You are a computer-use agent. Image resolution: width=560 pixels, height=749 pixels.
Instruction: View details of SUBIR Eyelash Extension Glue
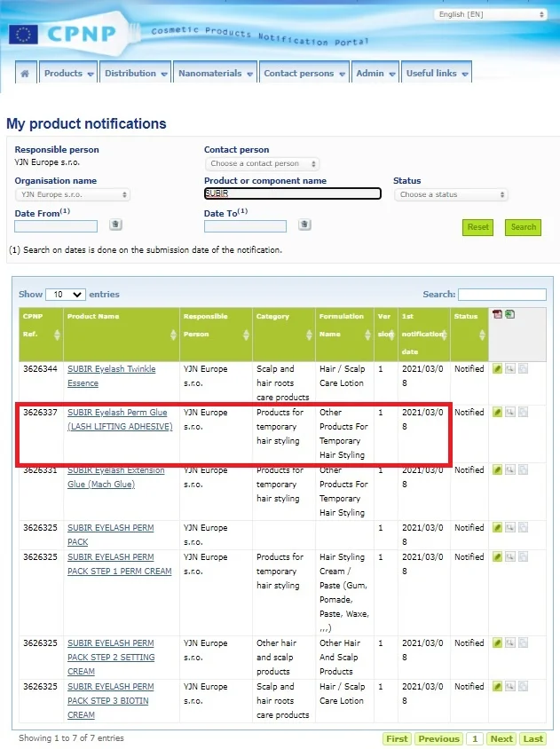click(x=510, y=470)
